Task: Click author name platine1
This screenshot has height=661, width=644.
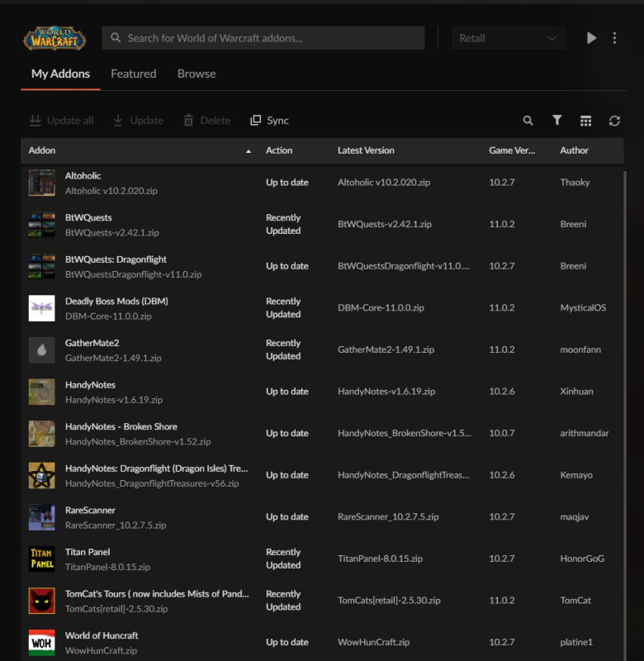Action: tap(575, 642)
